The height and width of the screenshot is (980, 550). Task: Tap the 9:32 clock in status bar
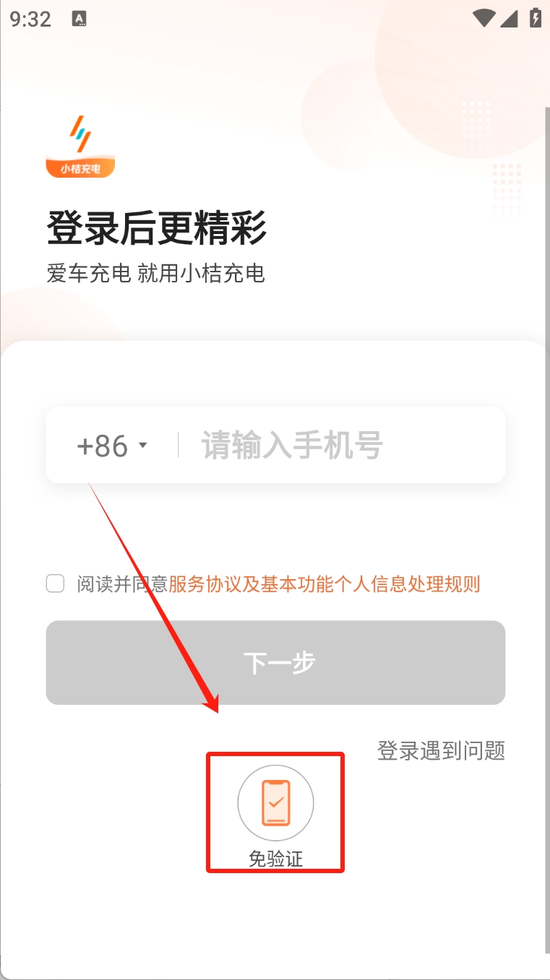tap(30, 19)
